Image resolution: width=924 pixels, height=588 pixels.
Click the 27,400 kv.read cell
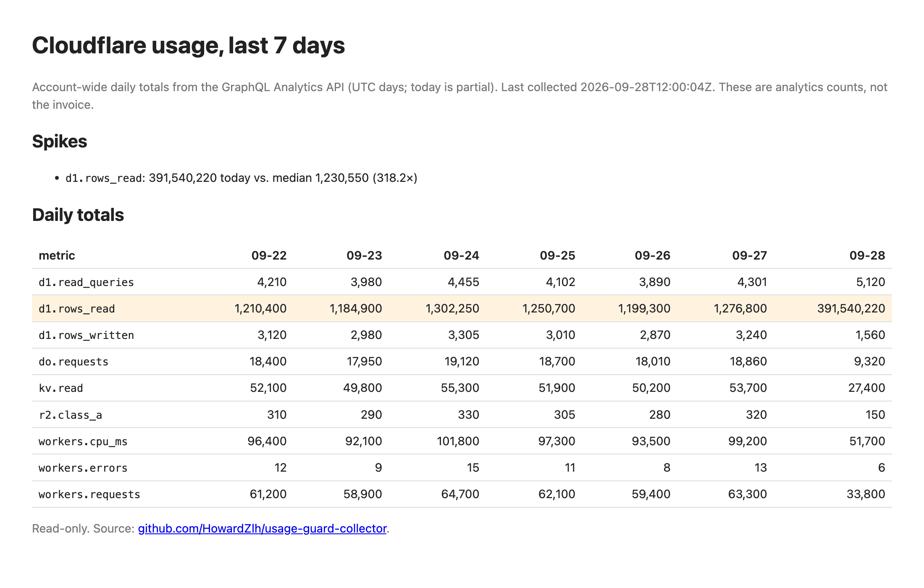coord(866,388)
